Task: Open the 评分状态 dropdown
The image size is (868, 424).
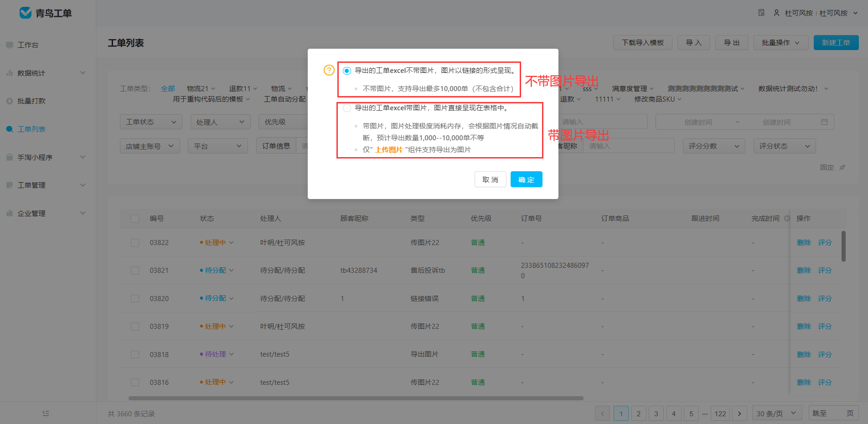Action: click(785, 146)
